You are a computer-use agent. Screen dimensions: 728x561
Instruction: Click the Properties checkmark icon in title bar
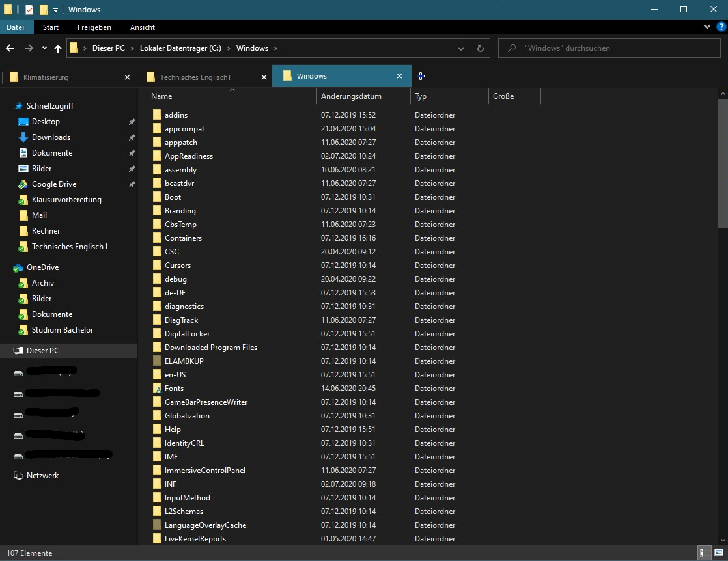point(29,9)
